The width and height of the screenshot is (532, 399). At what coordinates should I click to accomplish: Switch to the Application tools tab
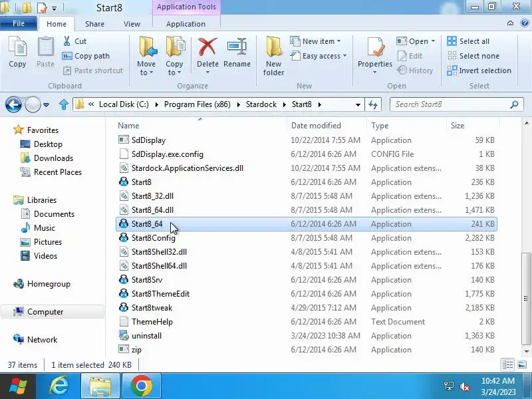point(186,24)
